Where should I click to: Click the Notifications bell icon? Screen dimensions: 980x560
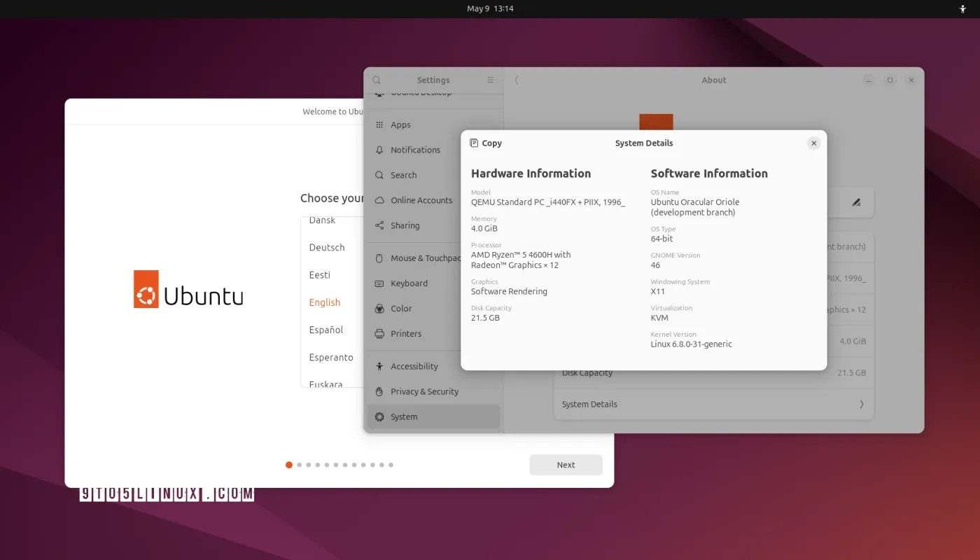(x=379, y=150)
